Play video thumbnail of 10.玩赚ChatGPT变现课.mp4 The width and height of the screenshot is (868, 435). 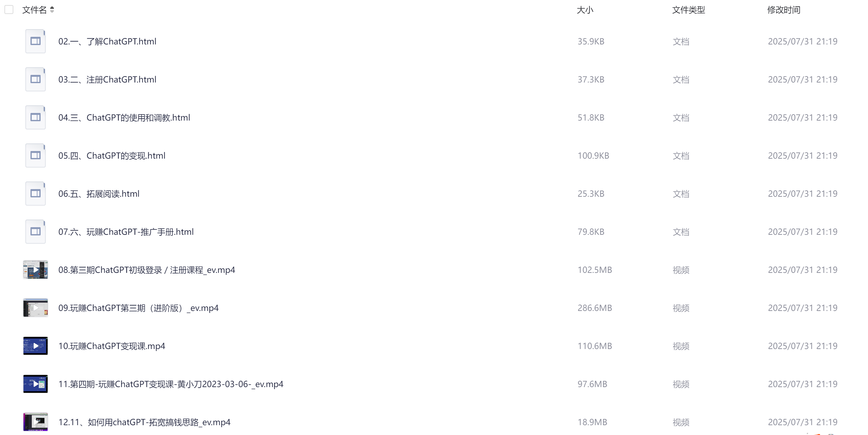click(35, 346)
